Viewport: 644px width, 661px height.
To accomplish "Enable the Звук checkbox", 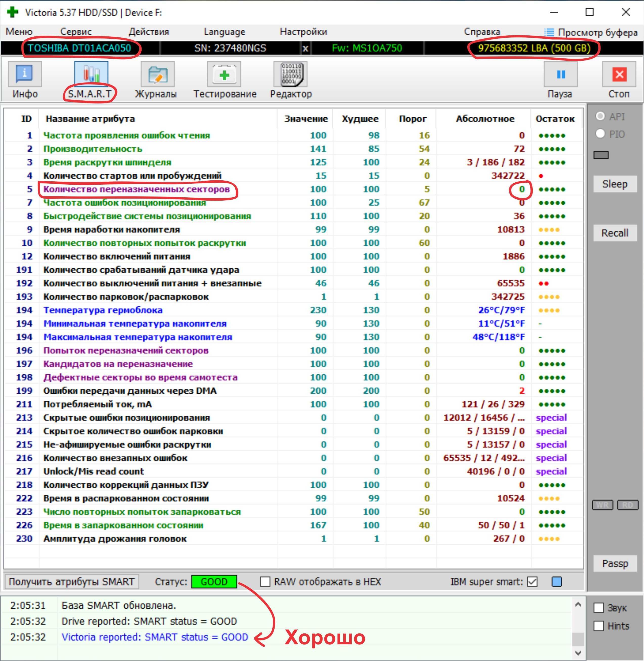I will (x=598, y=608).
